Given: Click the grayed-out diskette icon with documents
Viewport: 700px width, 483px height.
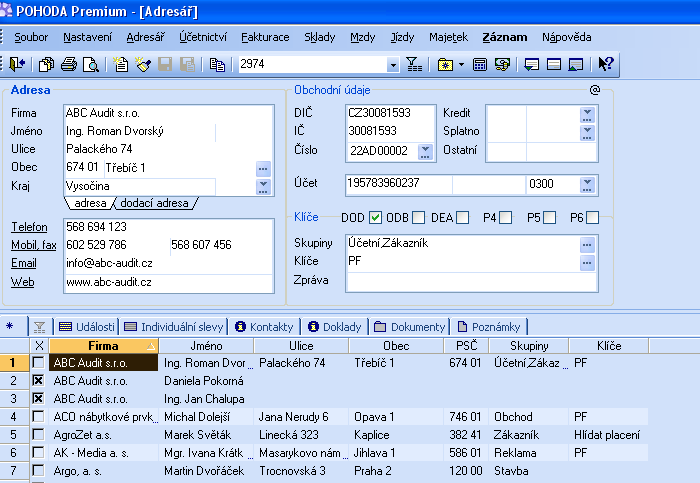Looking at the screenshot, I should point(188,65).
